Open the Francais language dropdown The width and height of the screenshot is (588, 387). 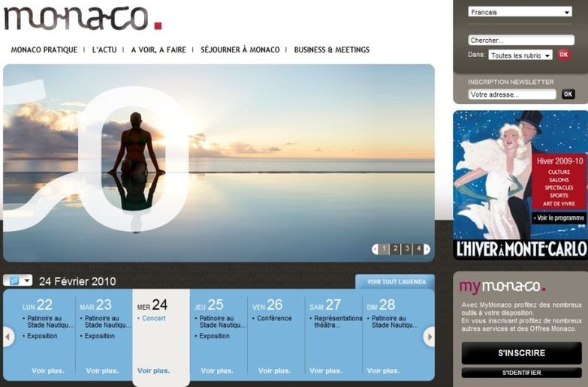520,12
